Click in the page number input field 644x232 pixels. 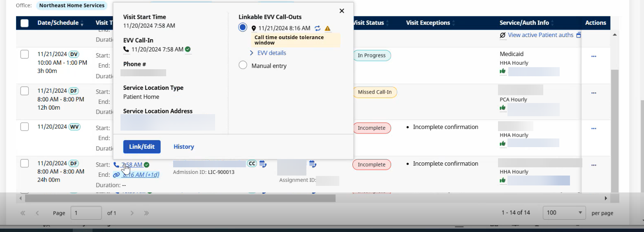[x=86, y=213]
